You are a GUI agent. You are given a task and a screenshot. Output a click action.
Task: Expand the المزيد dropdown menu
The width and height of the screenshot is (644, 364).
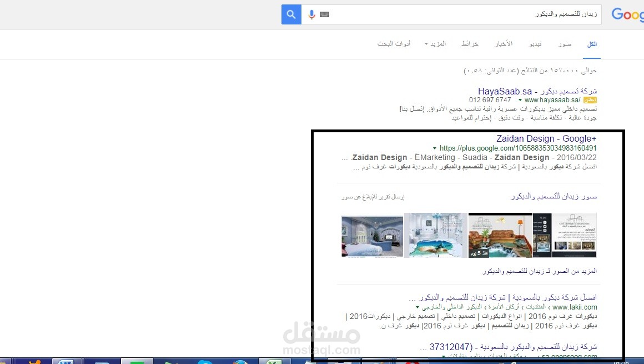[x=435, y=44]
